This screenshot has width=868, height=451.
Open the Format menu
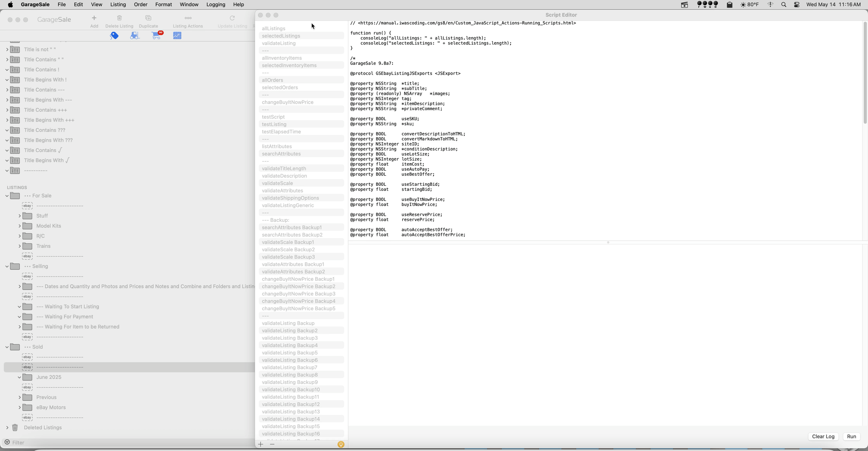[163, 5]
